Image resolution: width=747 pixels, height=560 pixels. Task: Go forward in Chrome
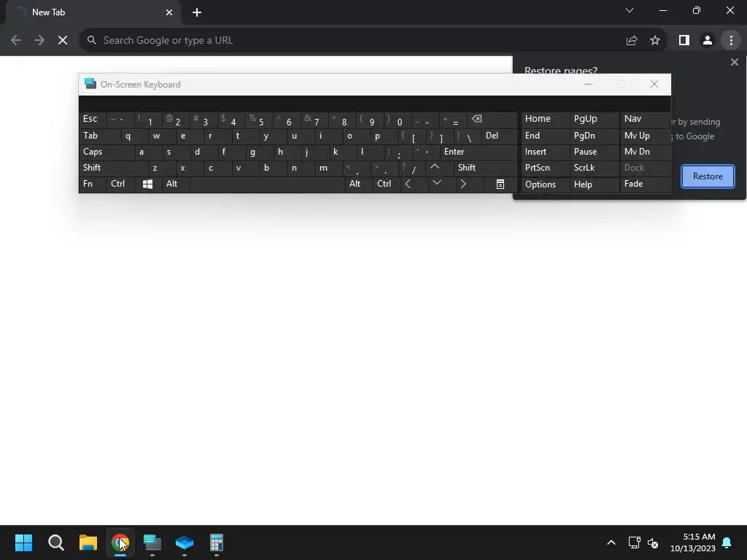39,41
